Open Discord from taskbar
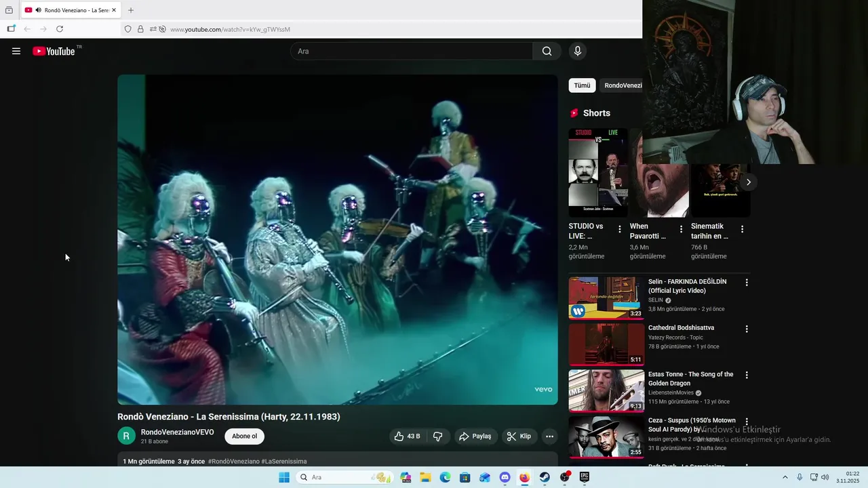The image size is (868, 488). [x=505, y=477]
